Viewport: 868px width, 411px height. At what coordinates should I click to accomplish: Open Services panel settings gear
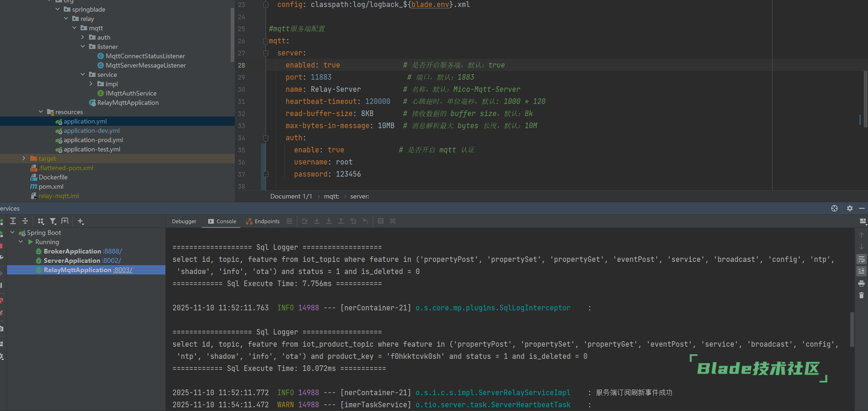pyautogui.click(x=850, y=208)
